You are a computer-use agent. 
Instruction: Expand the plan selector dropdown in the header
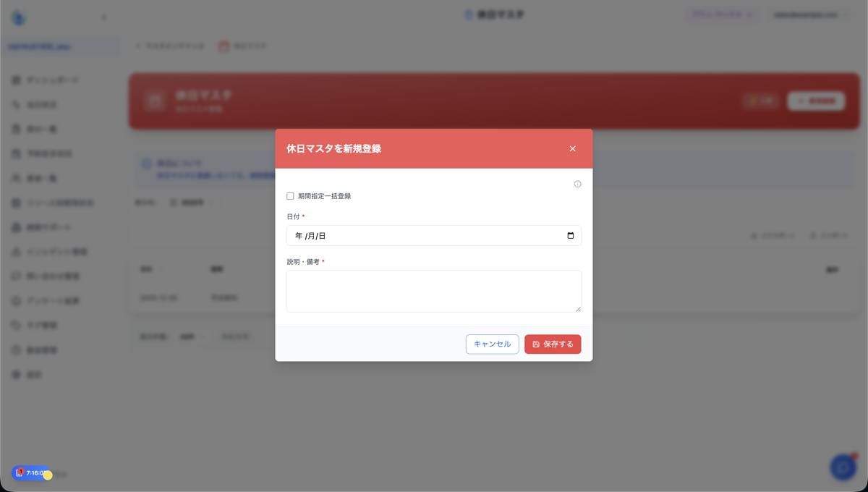click(x=721, y=14)
